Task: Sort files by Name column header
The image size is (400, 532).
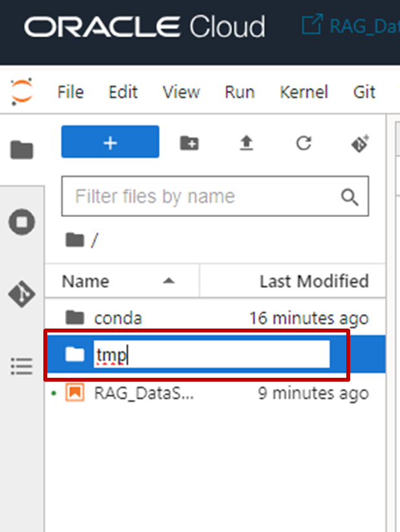Action: click(x=122, y=281)
